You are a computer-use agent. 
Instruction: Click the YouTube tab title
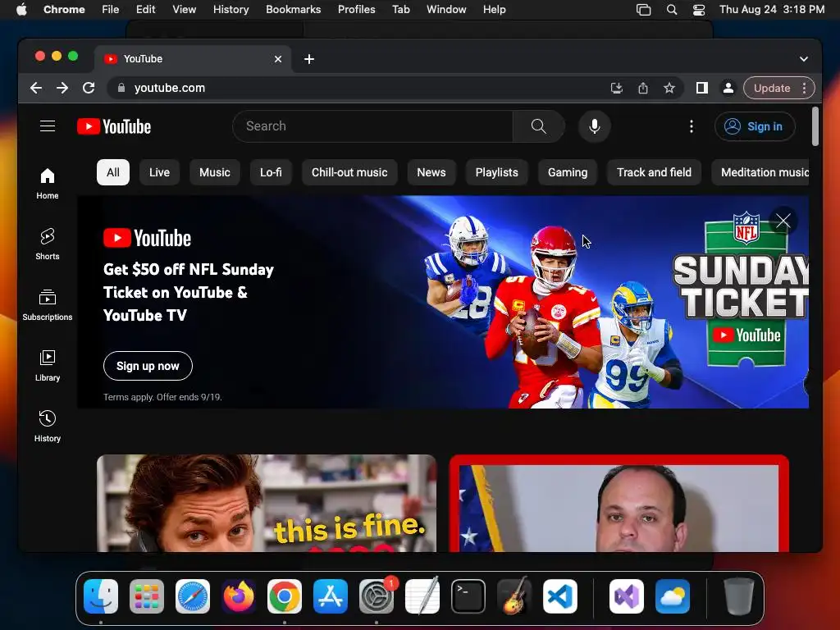[x=143, y=59]
